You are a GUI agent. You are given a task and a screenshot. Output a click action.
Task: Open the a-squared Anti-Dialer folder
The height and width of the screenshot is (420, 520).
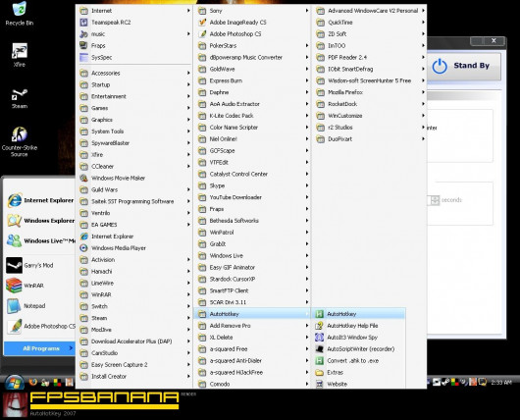pos(253,360)
